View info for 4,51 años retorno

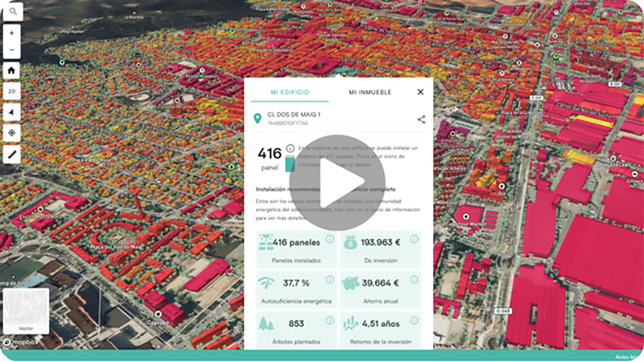click(414, 321)
